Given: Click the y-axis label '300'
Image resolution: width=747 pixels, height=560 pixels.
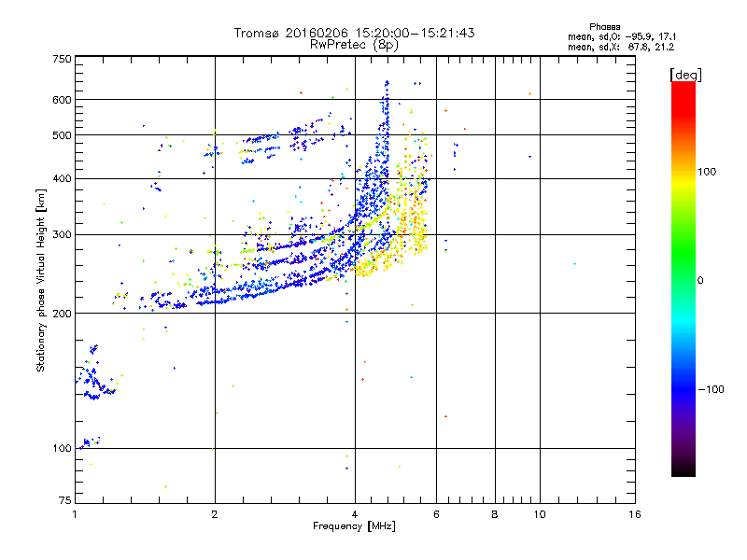Looking at the screenshot, I should [62, 235].
